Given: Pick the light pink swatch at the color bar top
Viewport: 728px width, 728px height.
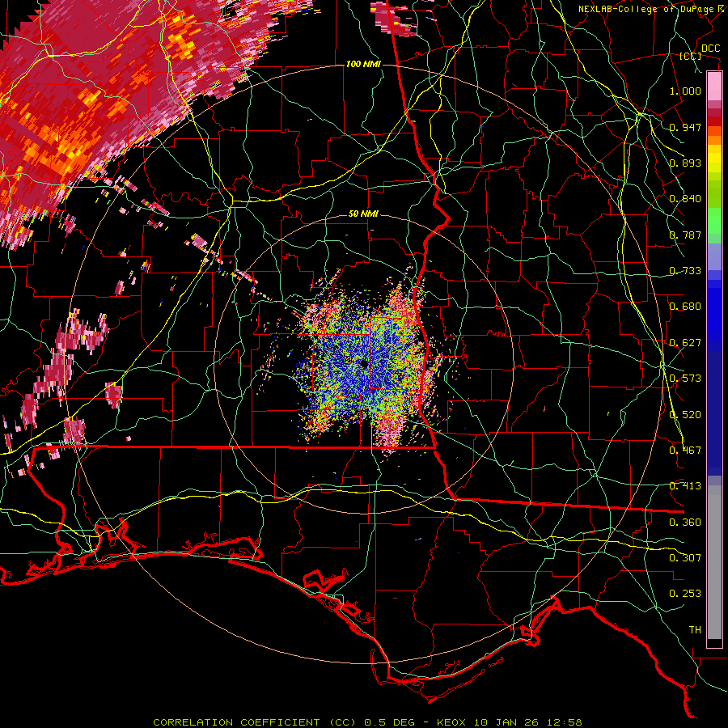Looking at the screenshot, I should 714,86.
